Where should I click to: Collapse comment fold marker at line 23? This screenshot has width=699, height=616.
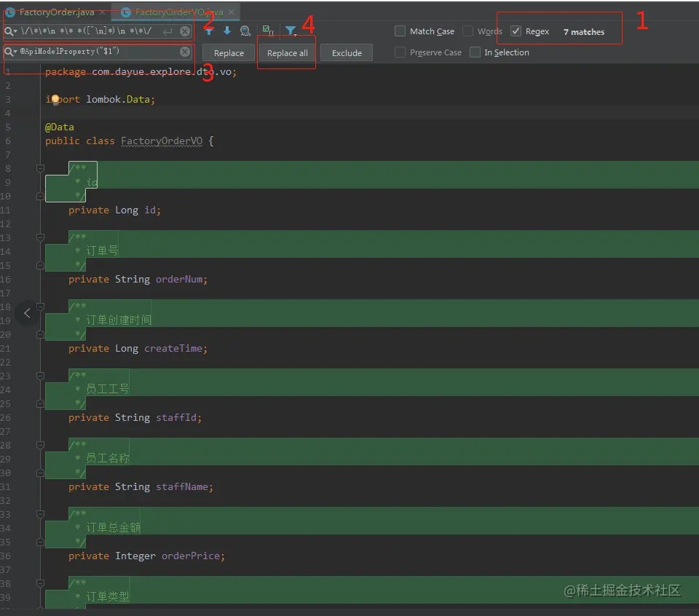pos(40,376)
